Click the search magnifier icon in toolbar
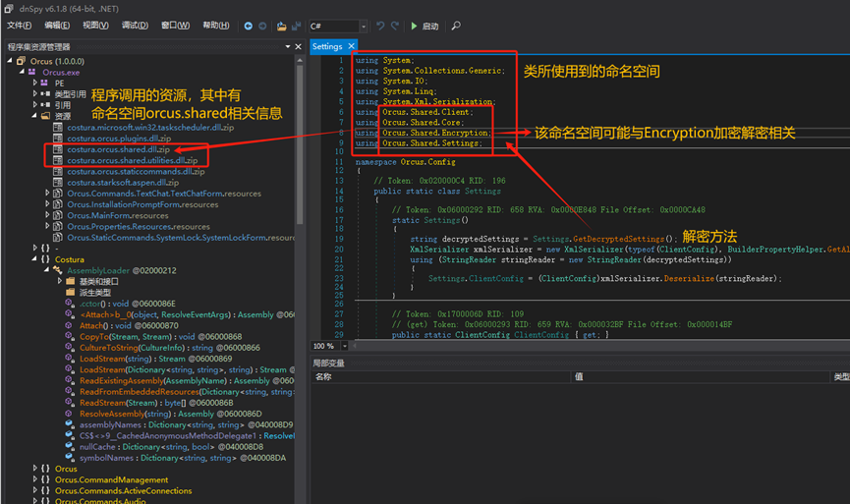The image size is (850, 504). coord(456,26)
